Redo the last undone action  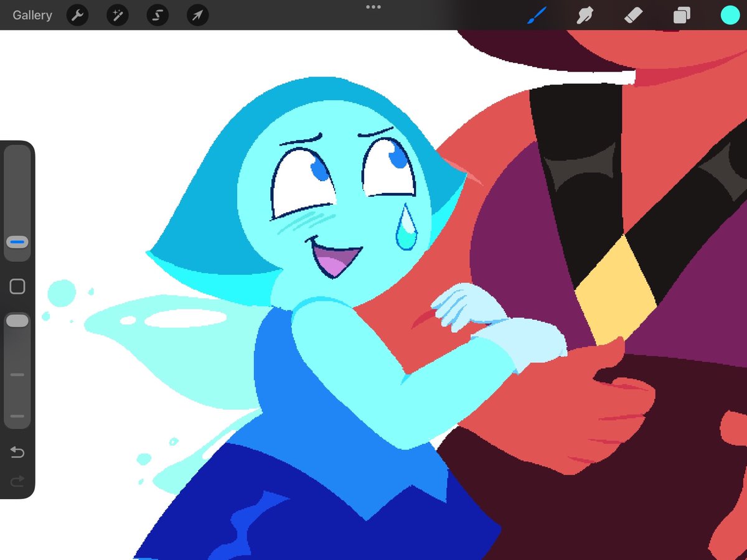(17, 480)
